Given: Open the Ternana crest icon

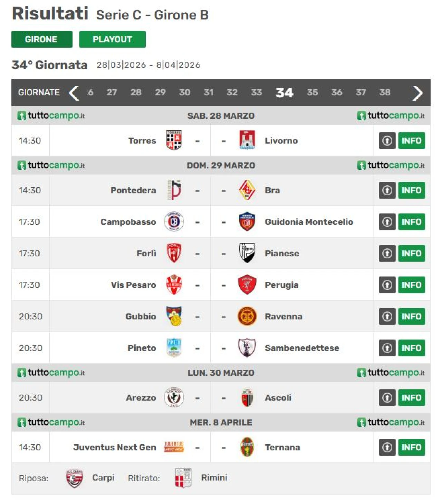Looking at the screenshot, I should 247,447.
